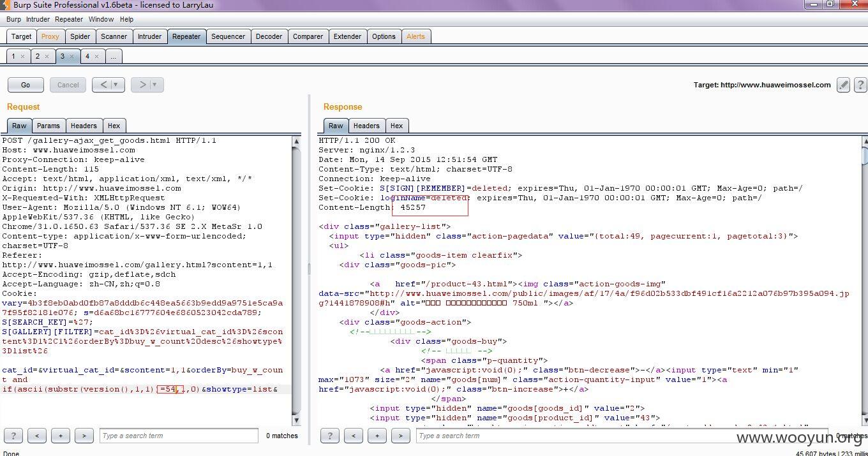The image size is (868, 456).
Task: Show response Hex view
Action: [x=396, y=126]
